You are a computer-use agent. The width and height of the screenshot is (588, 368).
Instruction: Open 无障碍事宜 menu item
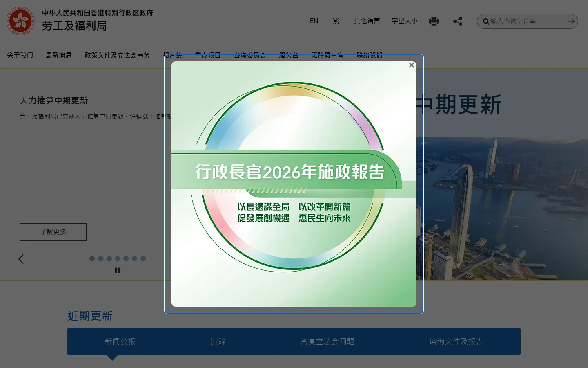pos(327,55)
